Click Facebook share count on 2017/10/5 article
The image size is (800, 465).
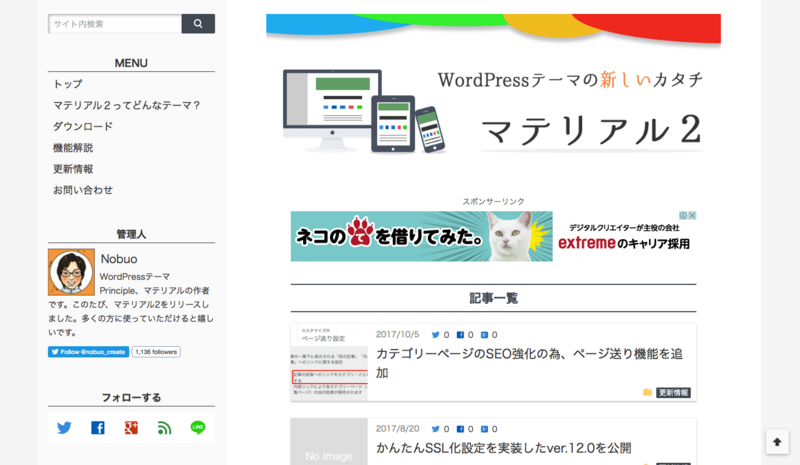tap(465, 335)
